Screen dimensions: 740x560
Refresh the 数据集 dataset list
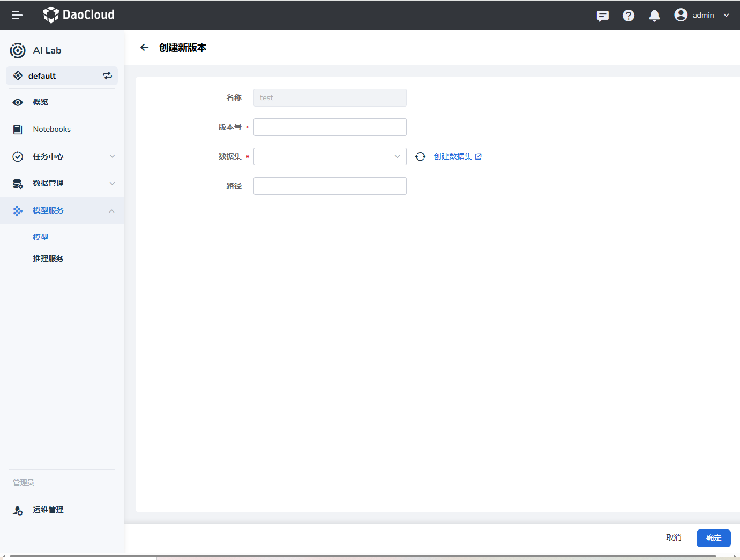[x=420, y=156]
